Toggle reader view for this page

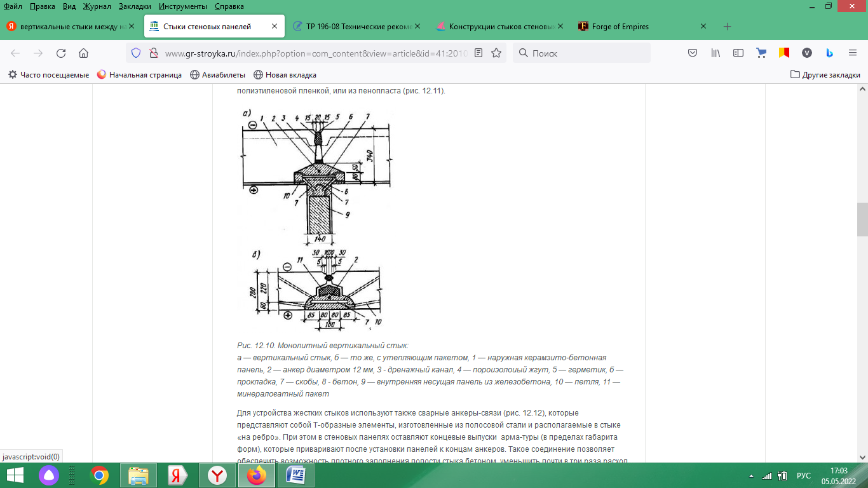coord(479,53)
